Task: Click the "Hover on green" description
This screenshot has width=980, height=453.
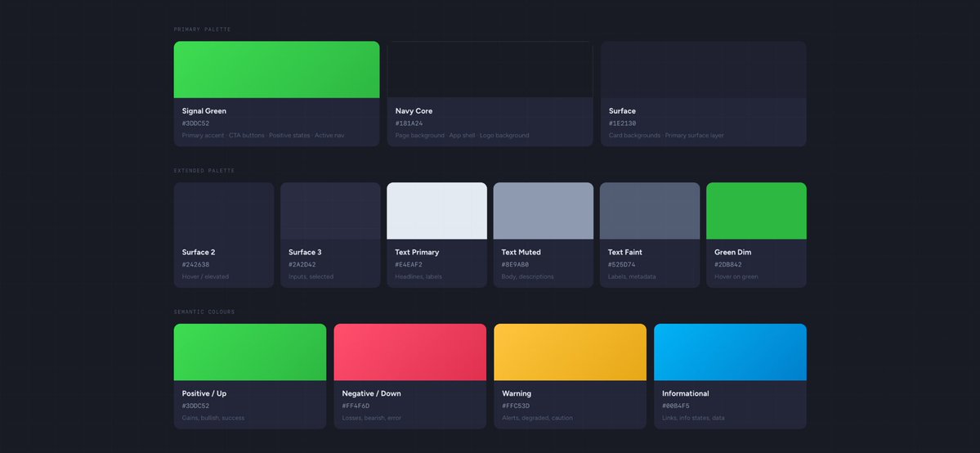Action: click(x=737, y=276)
